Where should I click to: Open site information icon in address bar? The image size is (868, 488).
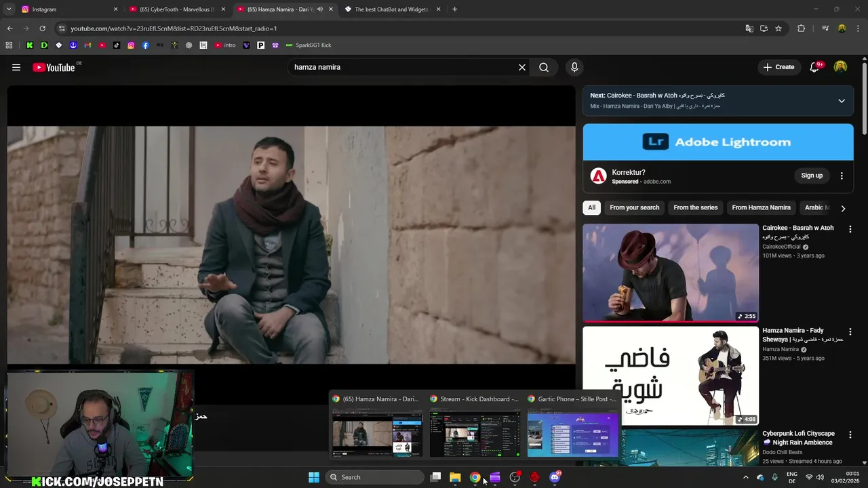(x=62, y=28)
